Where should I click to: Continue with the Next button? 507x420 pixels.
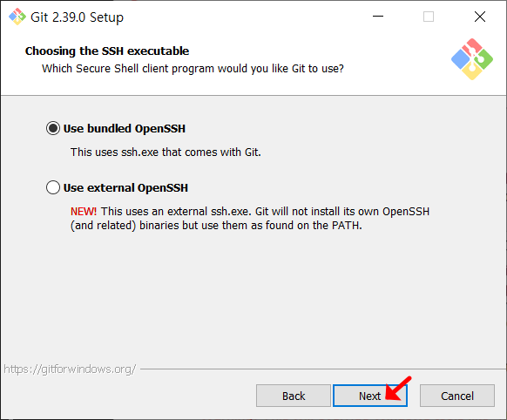click(370, 396)
